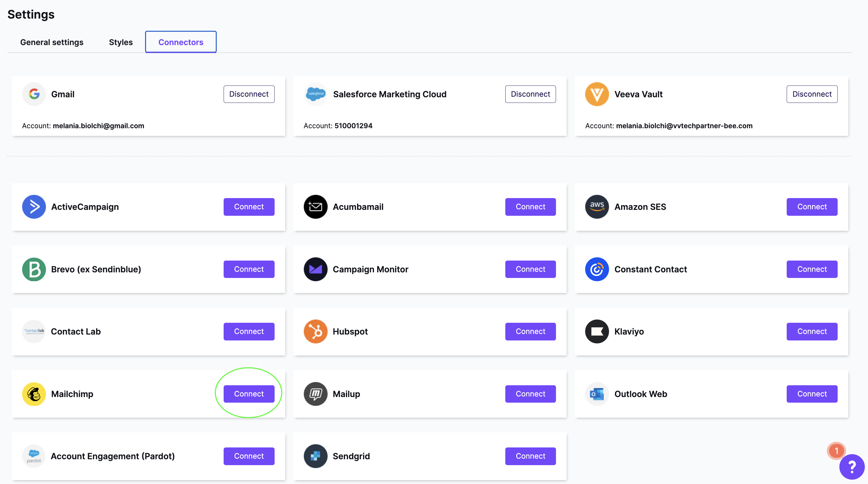
Task: Click the Outlook Web logo icon
Action: 597,394
